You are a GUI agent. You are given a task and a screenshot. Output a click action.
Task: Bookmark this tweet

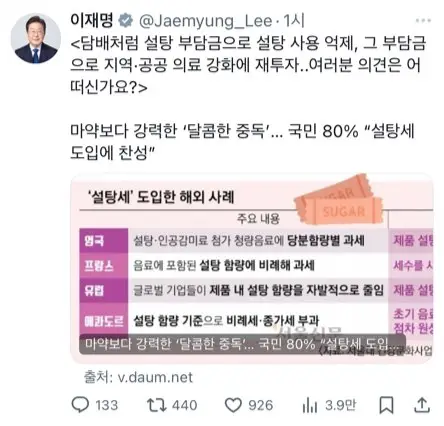pos(386,405)
